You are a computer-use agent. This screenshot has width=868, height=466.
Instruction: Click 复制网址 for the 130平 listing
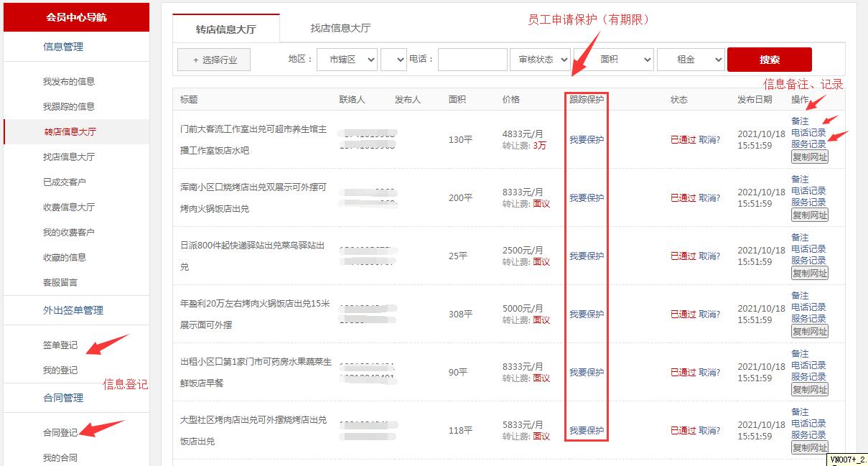pos(810,157)
